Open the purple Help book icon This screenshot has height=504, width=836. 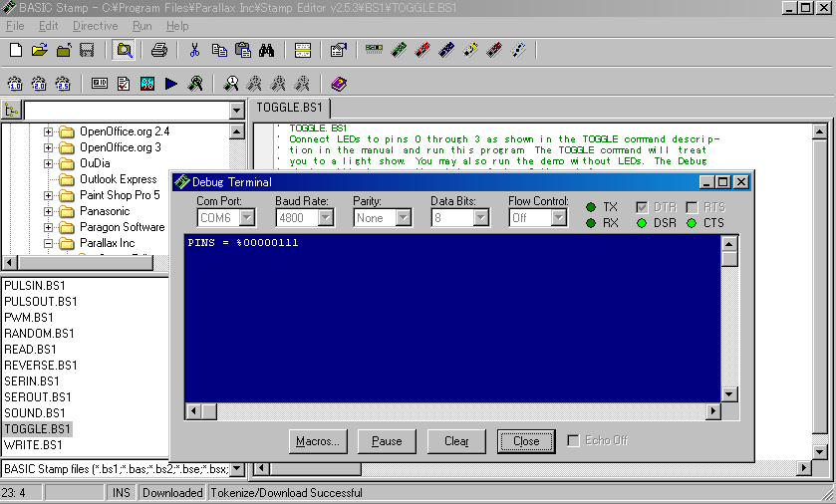tap(339, 84)
